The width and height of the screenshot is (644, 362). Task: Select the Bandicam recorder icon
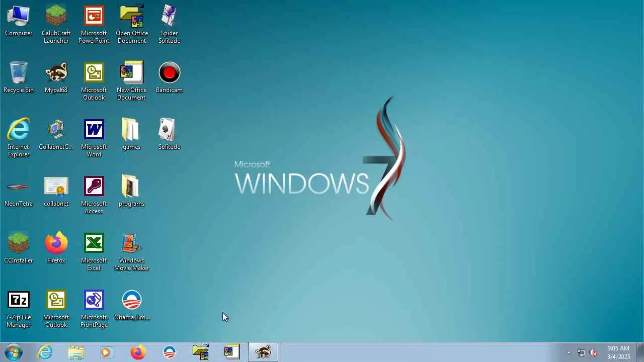(x=169, y=77)
